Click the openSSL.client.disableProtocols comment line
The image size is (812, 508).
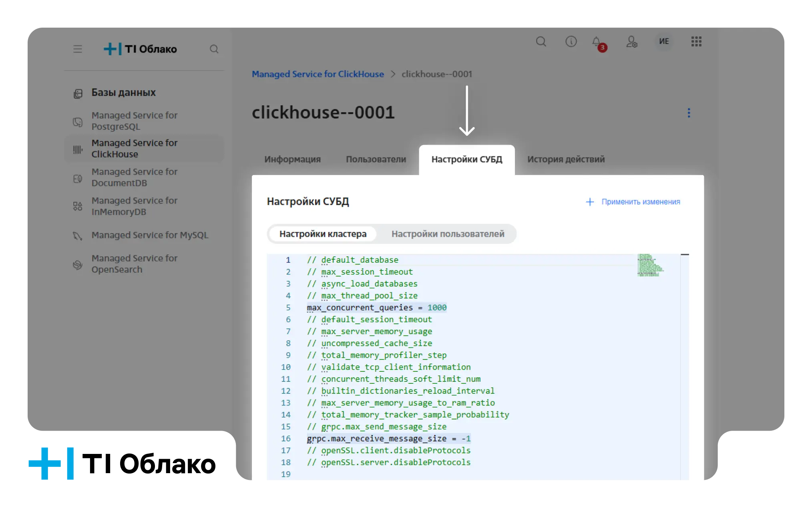(x=389, y=451)
